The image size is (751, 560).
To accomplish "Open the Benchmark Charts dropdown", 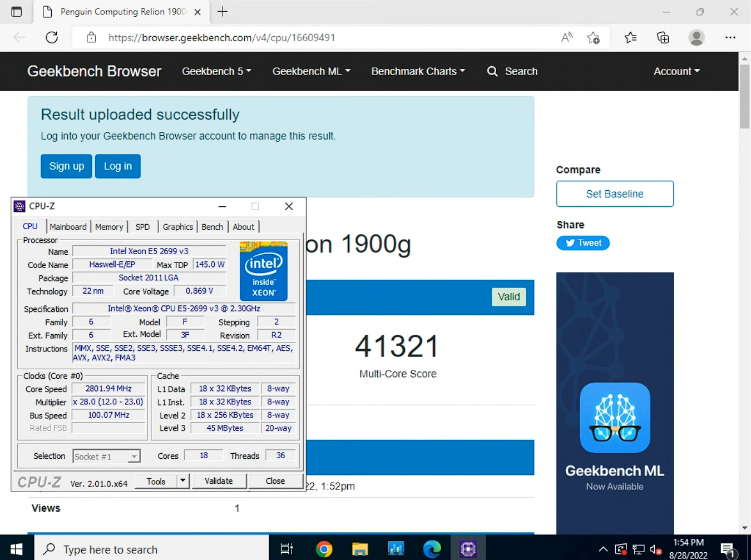I will tap(418, 71).
